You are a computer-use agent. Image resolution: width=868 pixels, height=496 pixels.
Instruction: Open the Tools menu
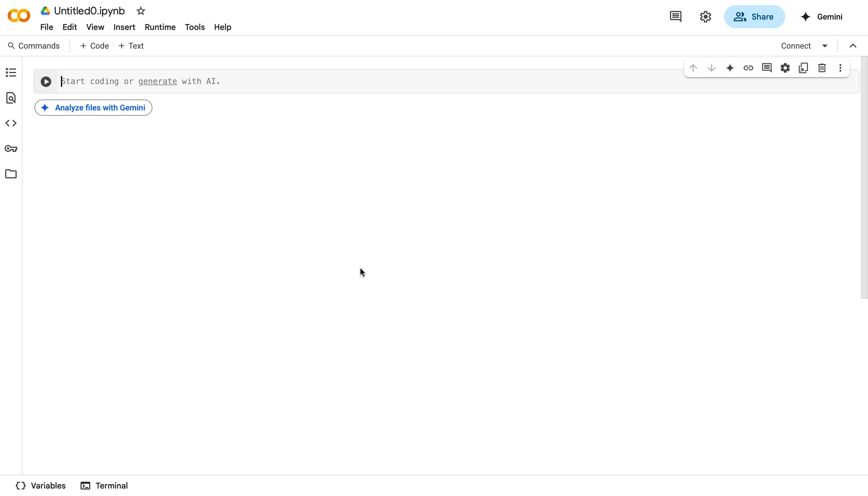tap(195, 27)
